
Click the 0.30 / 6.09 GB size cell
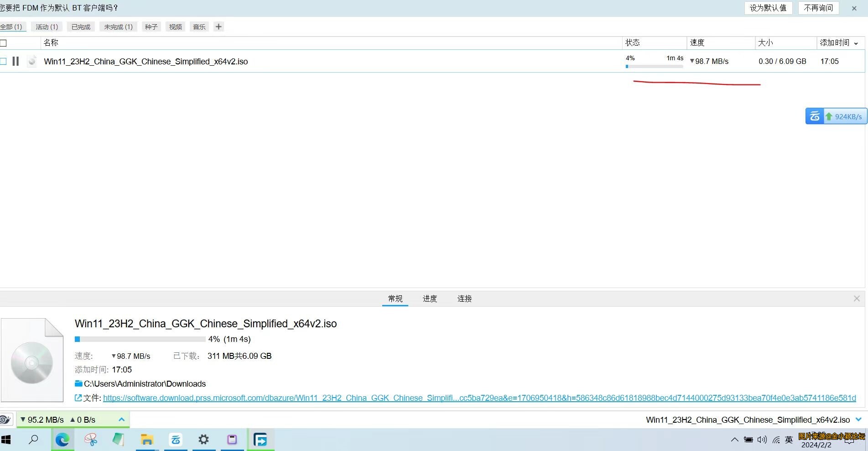pyautogui.click(x=782, y=61)
